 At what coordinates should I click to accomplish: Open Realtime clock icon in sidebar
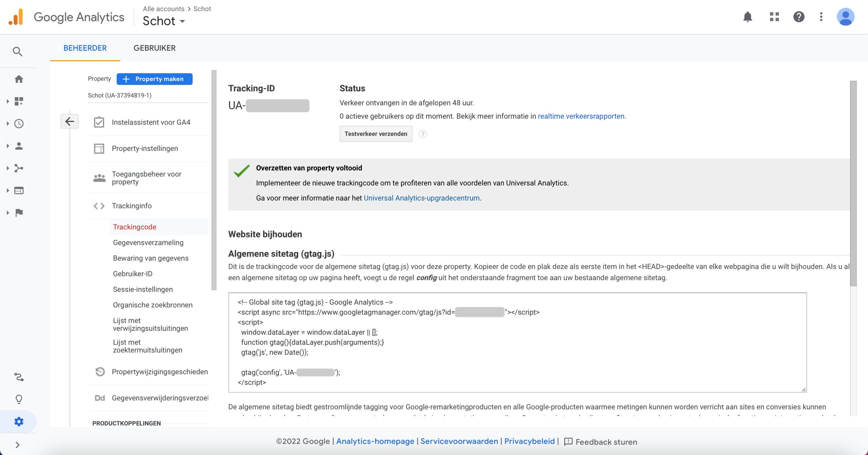pos(19,123)
